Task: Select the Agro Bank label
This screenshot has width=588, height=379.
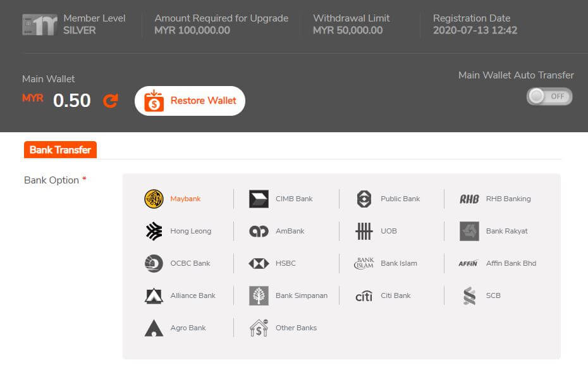Action: pos(188,328)
